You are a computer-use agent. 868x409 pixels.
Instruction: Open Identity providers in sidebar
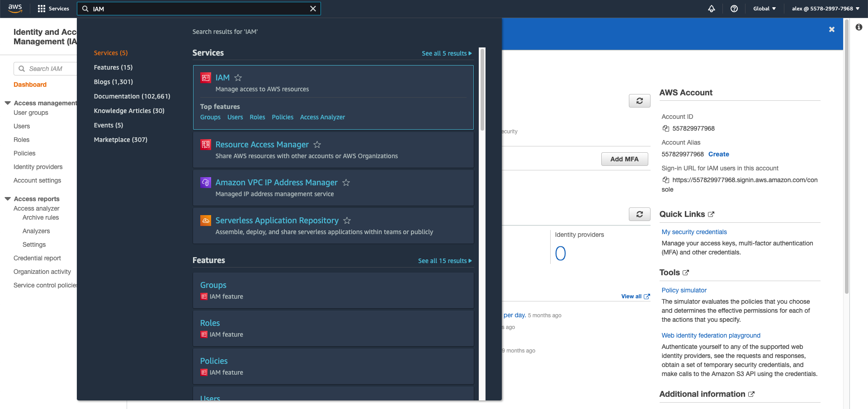[38, 167]
